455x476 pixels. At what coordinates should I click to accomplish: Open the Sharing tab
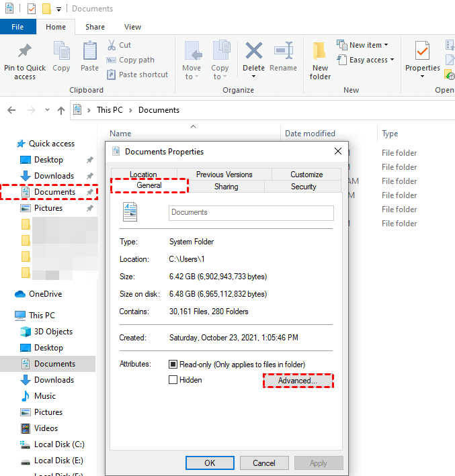point(226,187)
